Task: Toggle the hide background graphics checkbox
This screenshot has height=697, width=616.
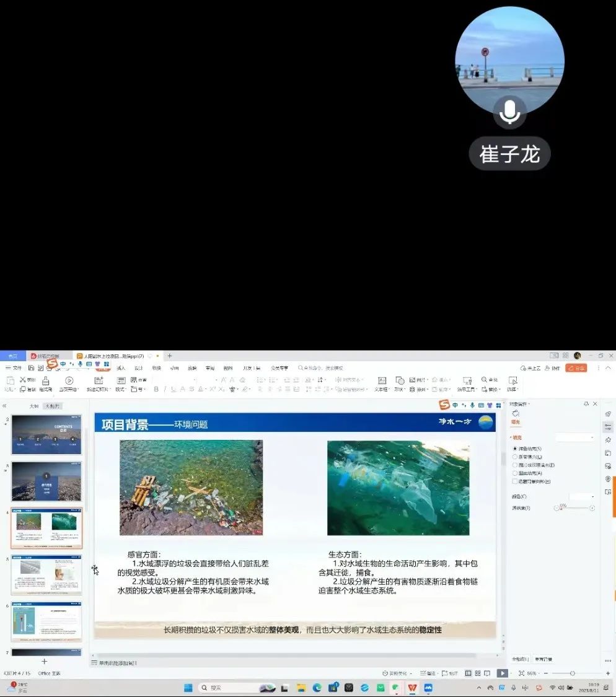Action: click(515, 481)
